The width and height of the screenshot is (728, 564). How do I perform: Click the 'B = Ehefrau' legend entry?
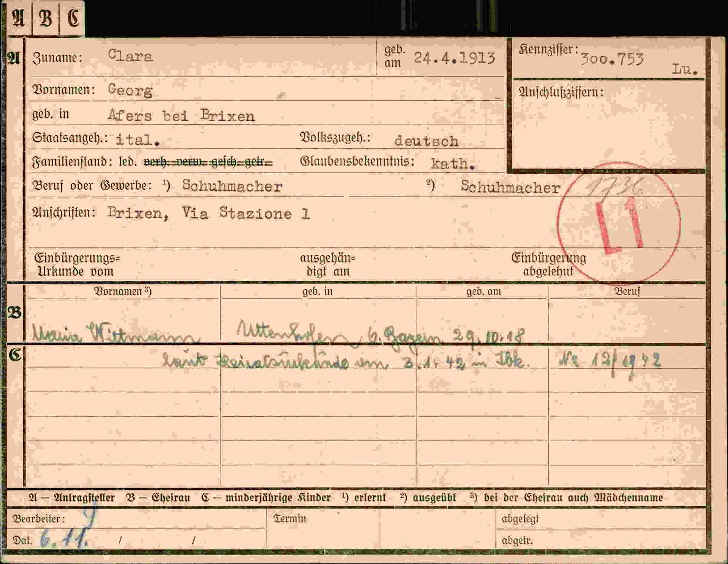[158, 498]
